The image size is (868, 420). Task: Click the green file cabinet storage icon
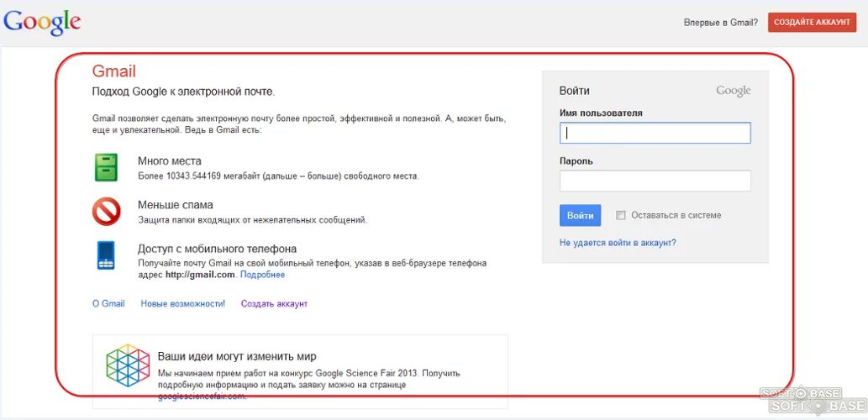[x=106, y=167]
